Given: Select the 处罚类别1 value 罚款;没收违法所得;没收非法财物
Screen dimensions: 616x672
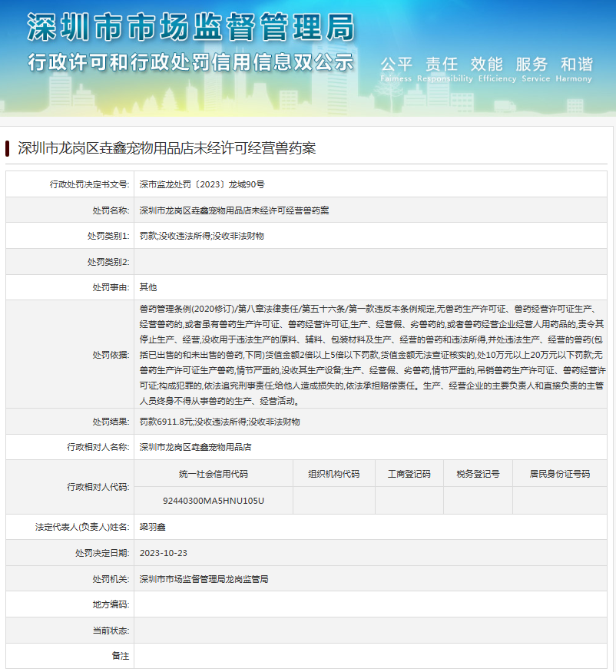Looking at the screenshot, I should (201, 236).
